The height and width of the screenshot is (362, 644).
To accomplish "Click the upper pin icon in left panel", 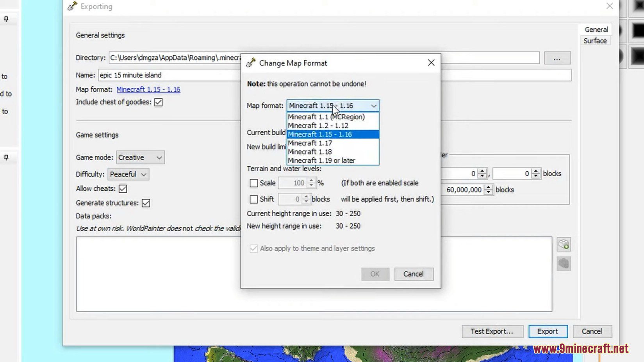I will (x=6, y=19).
